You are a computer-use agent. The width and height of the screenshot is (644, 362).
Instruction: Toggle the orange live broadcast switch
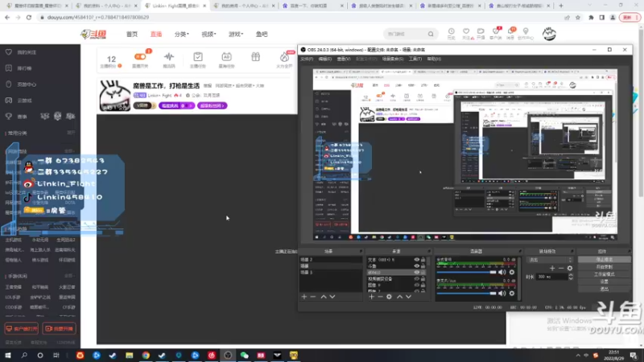[x=140, y=56]
